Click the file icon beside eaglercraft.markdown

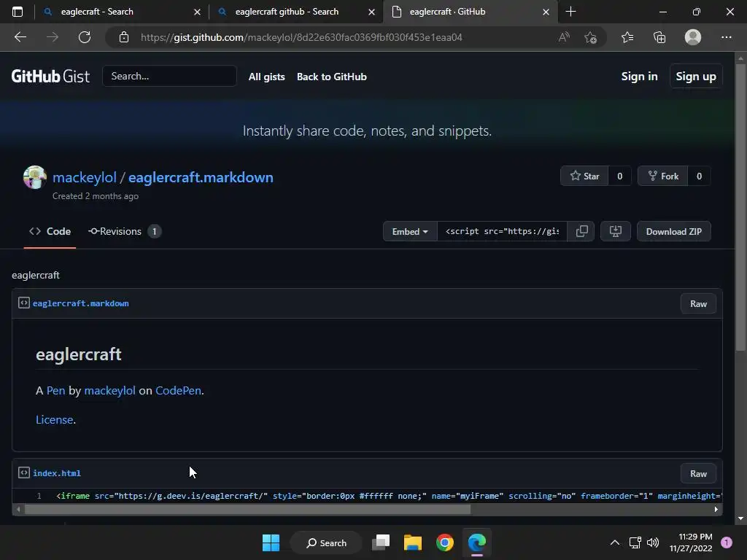tap(24, 303)
